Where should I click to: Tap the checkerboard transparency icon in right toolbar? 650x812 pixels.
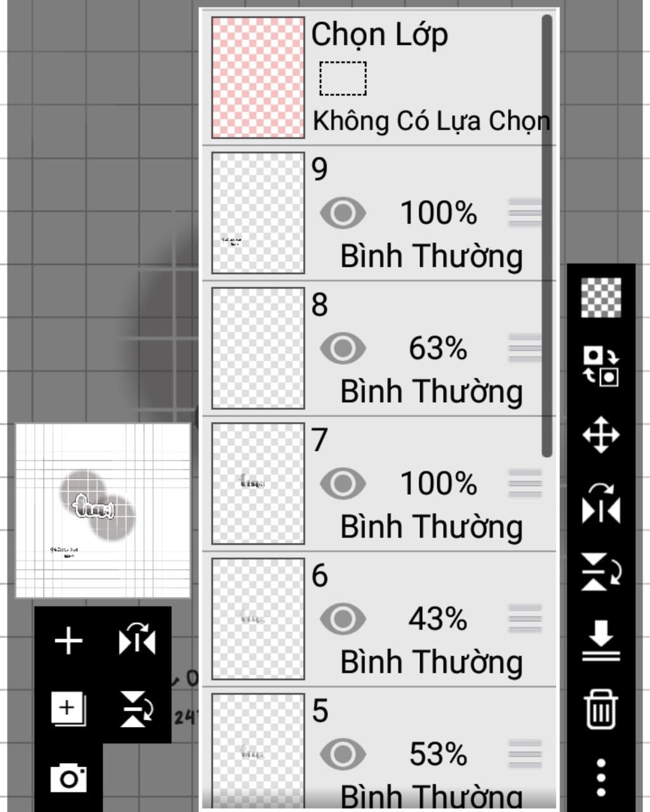600,298
